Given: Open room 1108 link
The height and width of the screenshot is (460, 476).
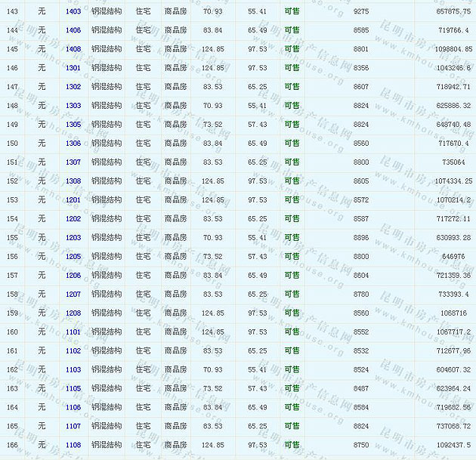Looking at the screenshot, I should pyautogui.click(x=73, y=445).
